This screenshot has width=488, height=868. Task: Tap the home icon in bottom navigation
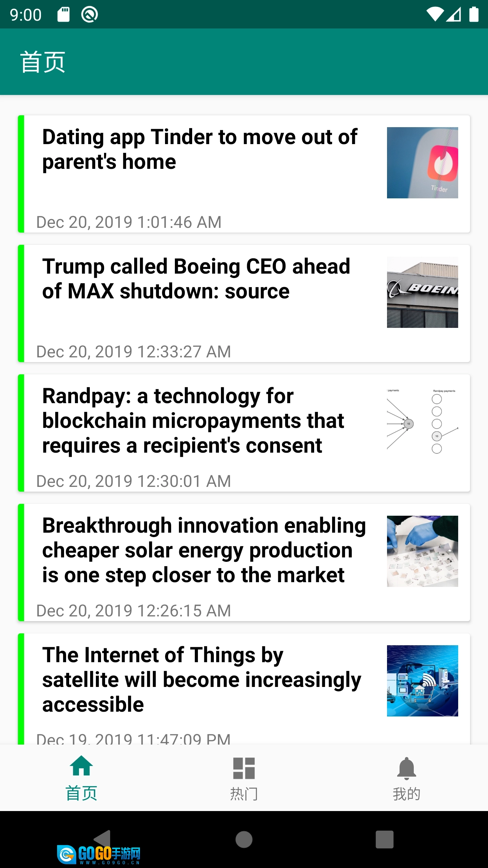point(81,766)
